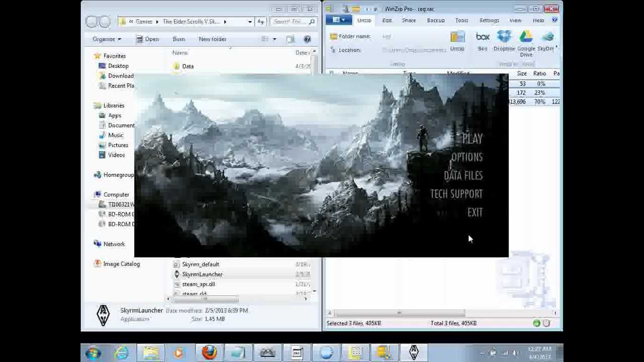Select Pictures library in navigation pane
The width and height of the screenshot is (644, 362).
click(x=118, y=145)
